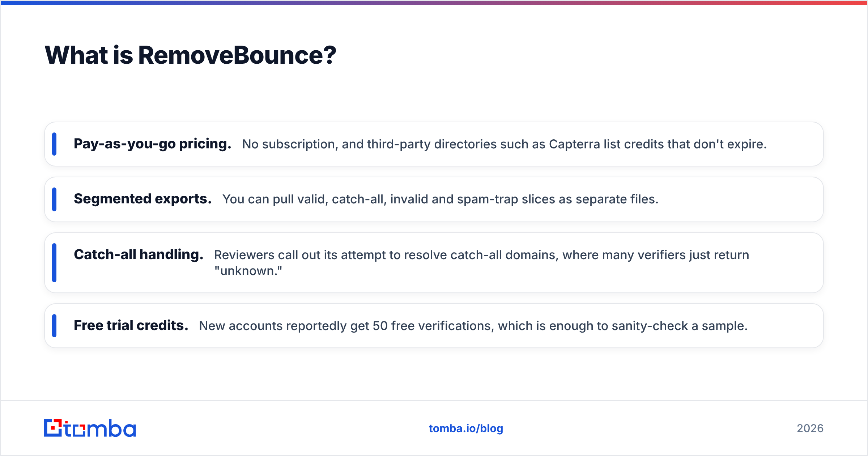Image resolution: width=868 pixels, height=456 pixels.
Task: Click text about Capterra credits that don't expire
Action: point(505,144)
